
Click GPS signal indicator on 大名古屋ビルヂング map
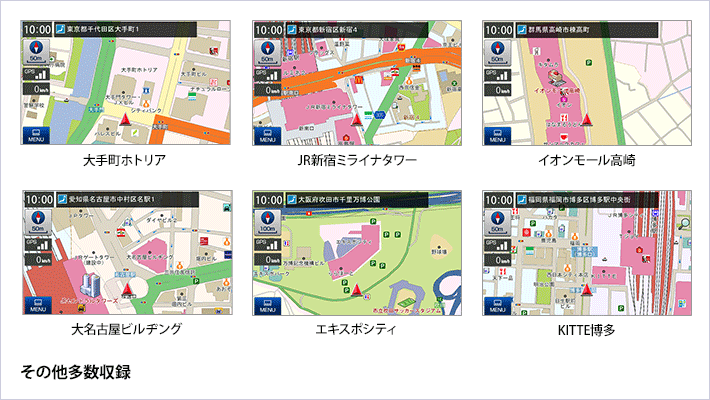pos(38,245)
